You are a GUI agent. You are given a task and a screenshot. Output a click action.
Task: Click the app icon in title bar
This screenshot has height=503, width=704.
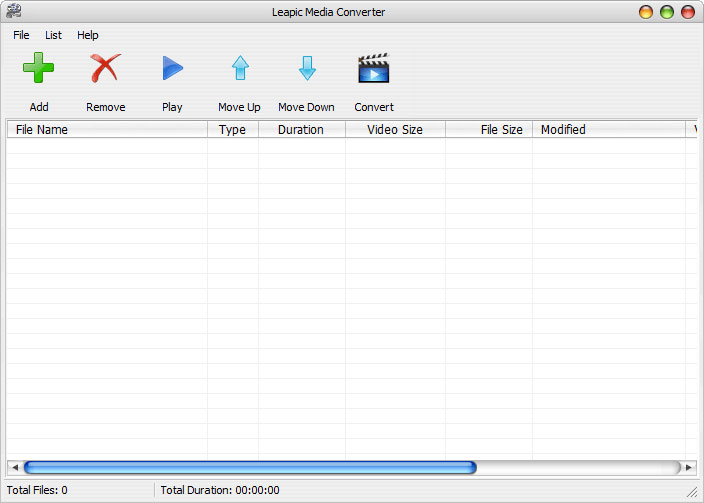(x=14, y=11)
